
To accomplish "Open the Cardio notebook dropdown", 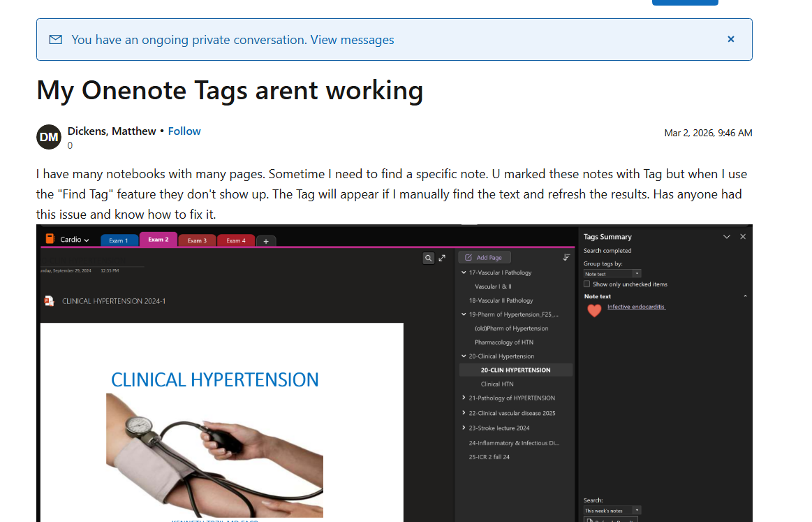I will 75,240.
